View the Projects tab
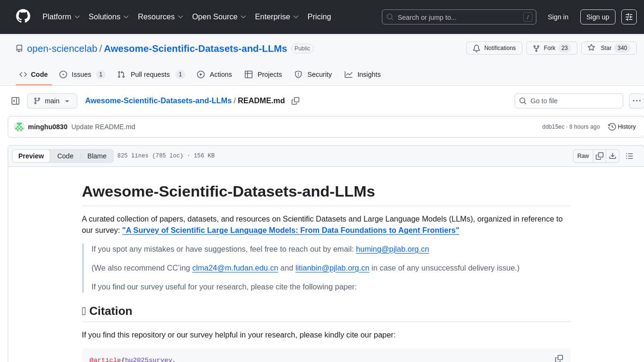Viewport: 644px width, 362px height. click(263, 74)
